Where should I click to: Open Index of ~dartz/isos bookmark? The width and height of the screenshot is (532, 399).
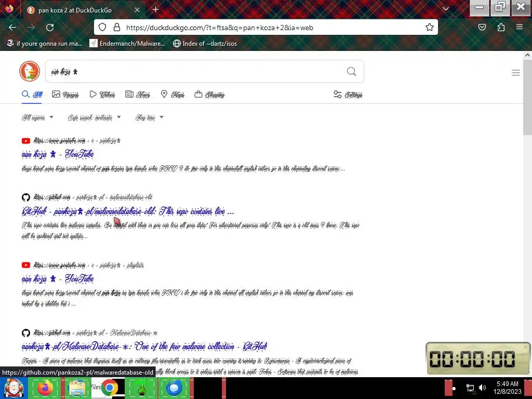(205, 44)
